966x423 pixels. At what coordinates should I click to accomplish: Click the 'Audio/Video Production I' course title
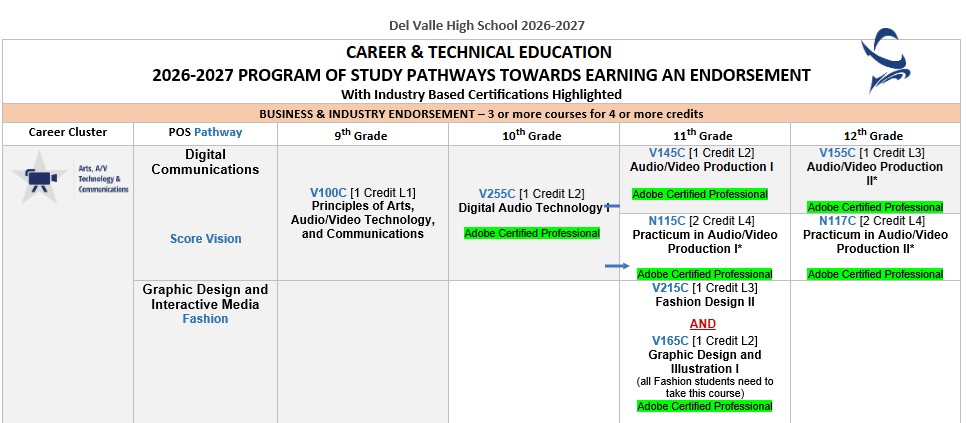(x=702, y=167)
